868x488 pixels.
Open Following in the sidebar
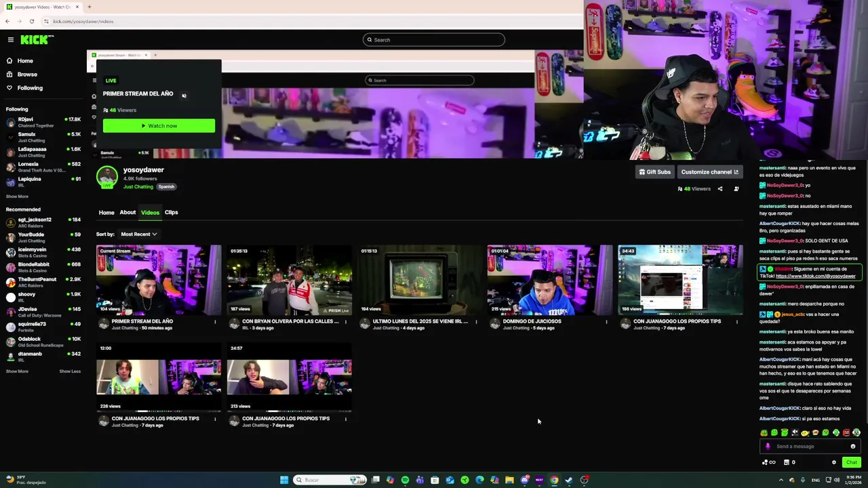point(30,88)
